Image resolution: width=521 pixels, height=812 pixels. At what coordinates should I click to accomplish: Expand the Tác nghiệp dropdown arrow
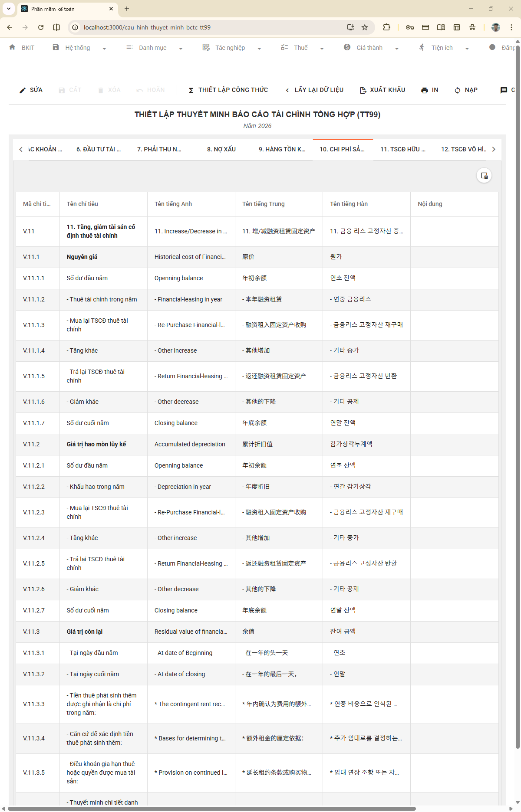(259, 49)
